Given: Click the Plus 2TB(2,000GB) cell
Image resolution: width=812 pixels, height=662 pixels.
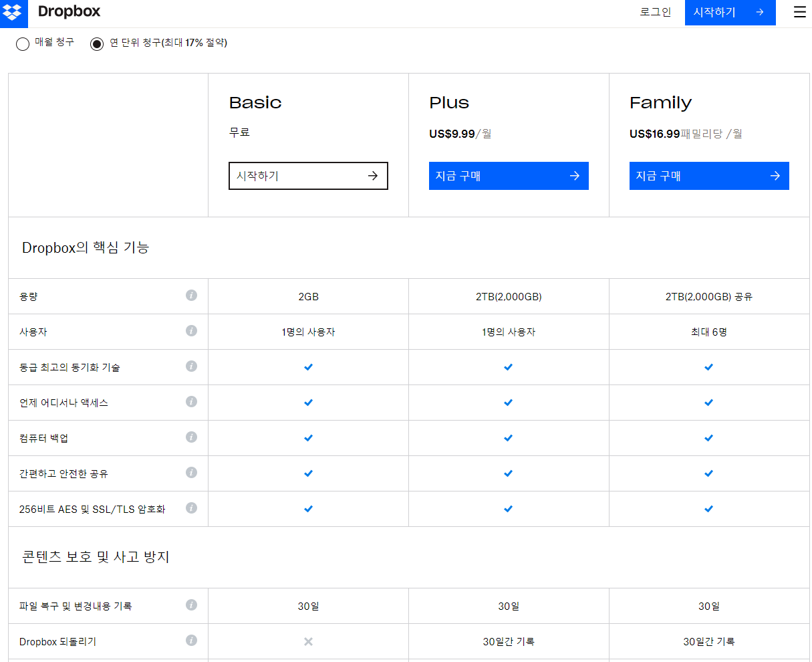Looking at the screenshot, I should pos(509,296).
